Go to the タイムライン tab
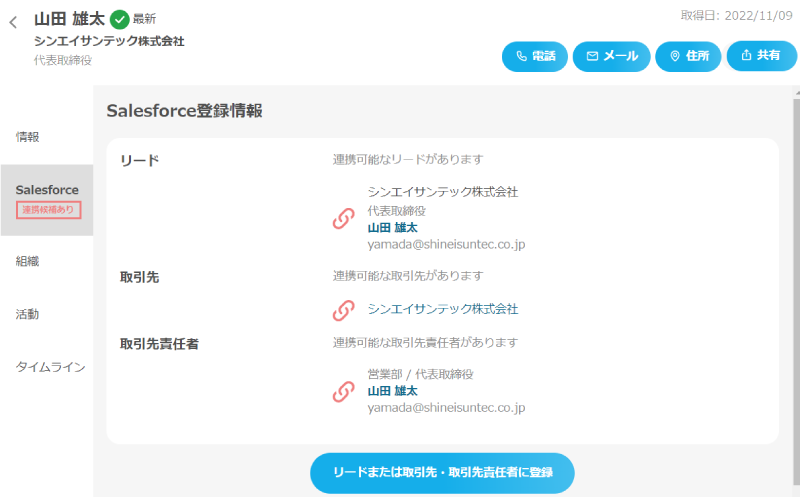The width and height of the screenshot is (800, 497). point(50,367)
